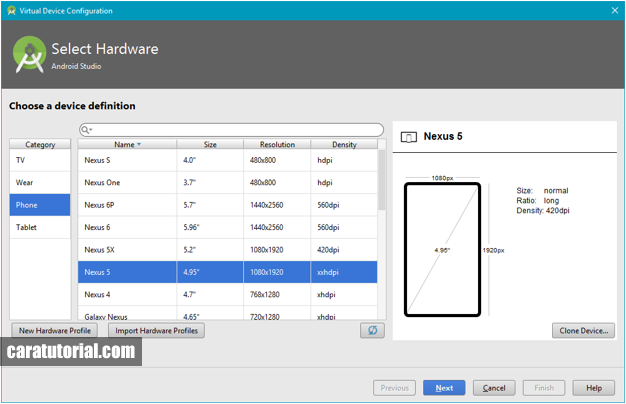Sort by the Resolution column header
The height and width of the screenshot is (404, 626).
click(x=277, y=145)
